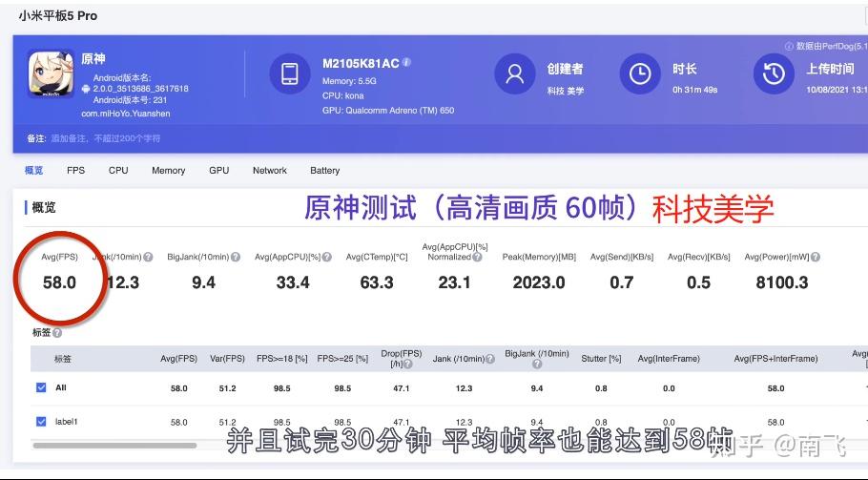Click the com.miHoYo.Yuanshen package name

tap(126, 114)
